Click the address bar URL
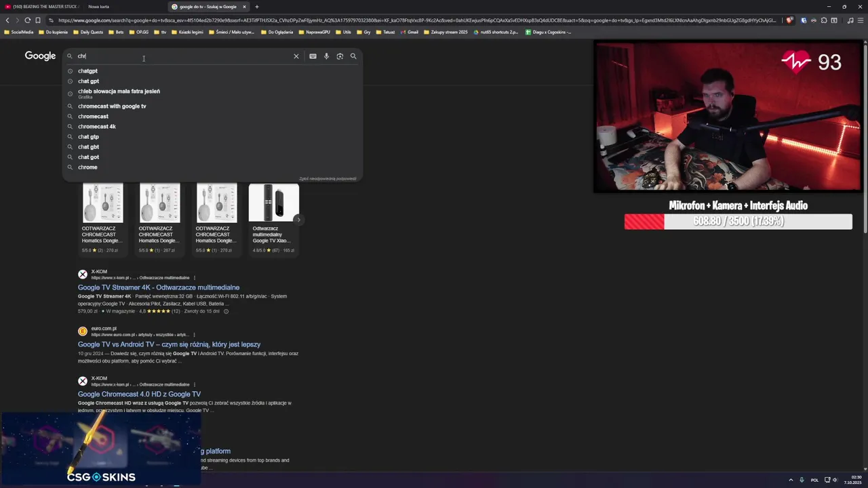This screenshot has width=868, height=488. (x=417, y=20)
